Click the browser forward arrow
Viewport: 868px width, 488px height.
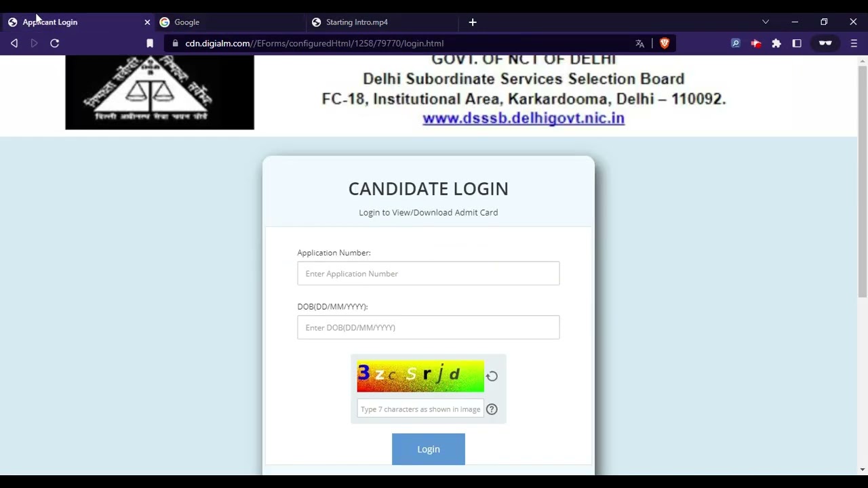[x=34, y=43]
